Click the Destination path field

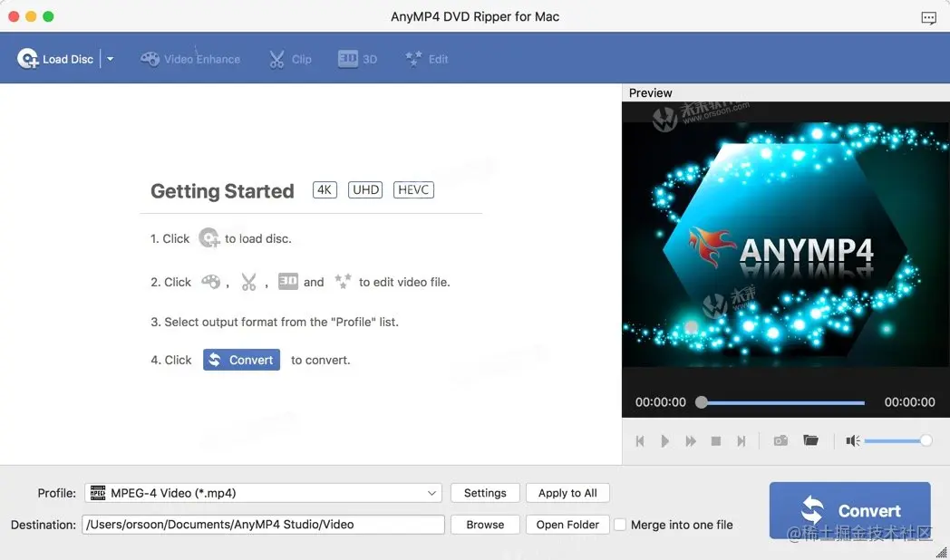(x=264, y=525)
